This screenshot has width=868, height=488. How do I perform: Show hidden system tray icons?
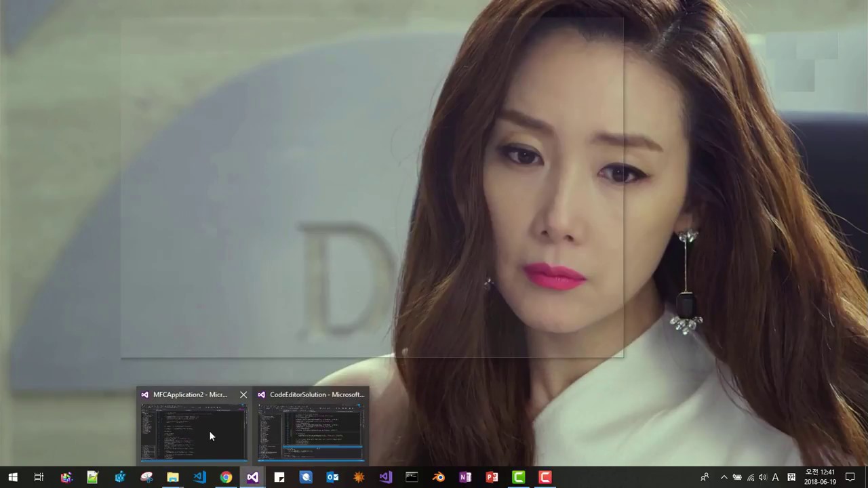[x=724, y=477]
